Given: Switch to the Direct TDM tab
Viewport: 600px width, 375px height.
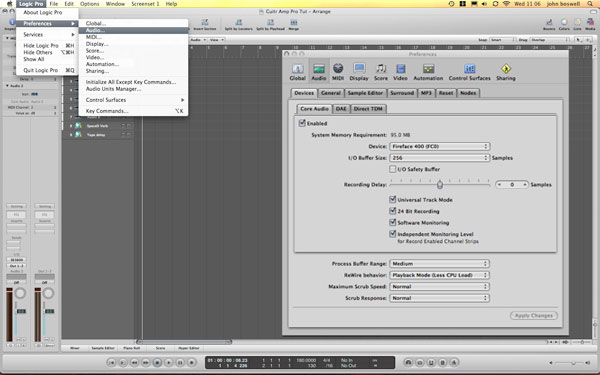Looking at the screenshot, I should 368,109.
